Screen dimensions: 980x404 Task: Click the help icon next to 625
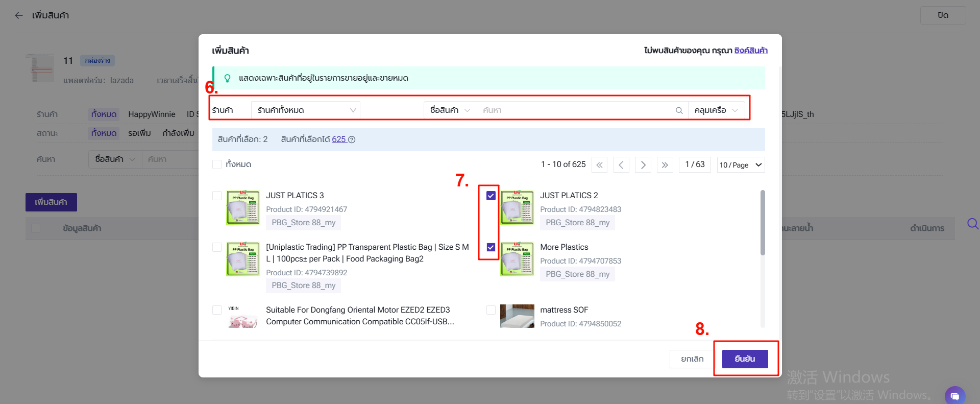[x=352, y=139]
